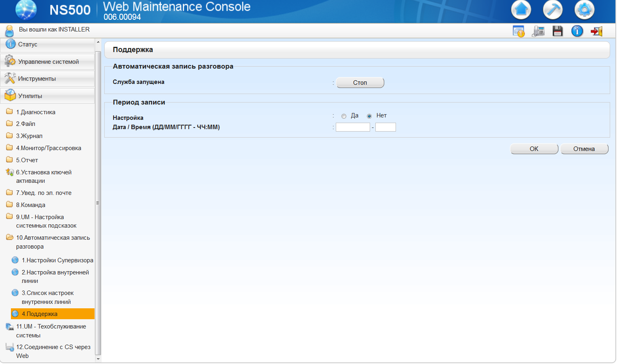Click the telephone system toolbar icon

pyautogui.click(x=538, y=31)
